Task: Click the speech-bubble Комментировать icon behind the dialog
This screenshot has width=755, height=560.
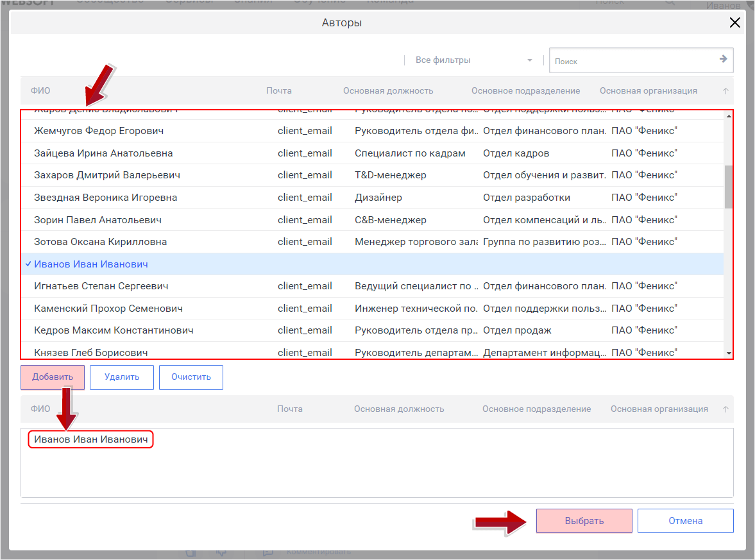Action: pyautogui.click(x=268, y=552)
